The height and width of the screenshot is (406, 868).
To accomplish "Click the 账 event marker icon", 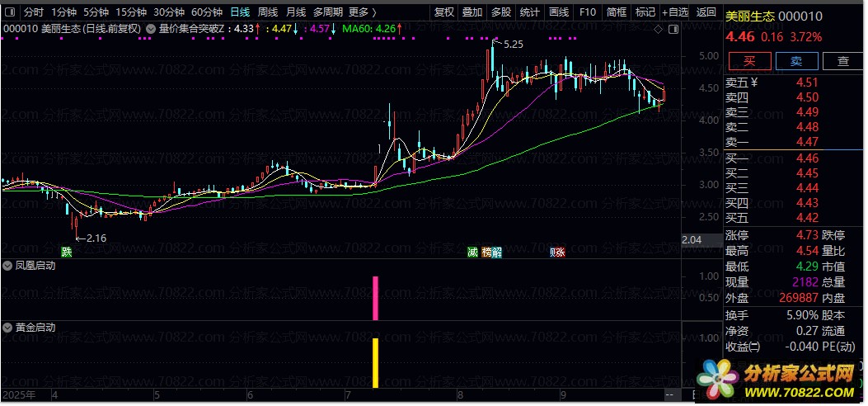I will (x=558, y=252).
